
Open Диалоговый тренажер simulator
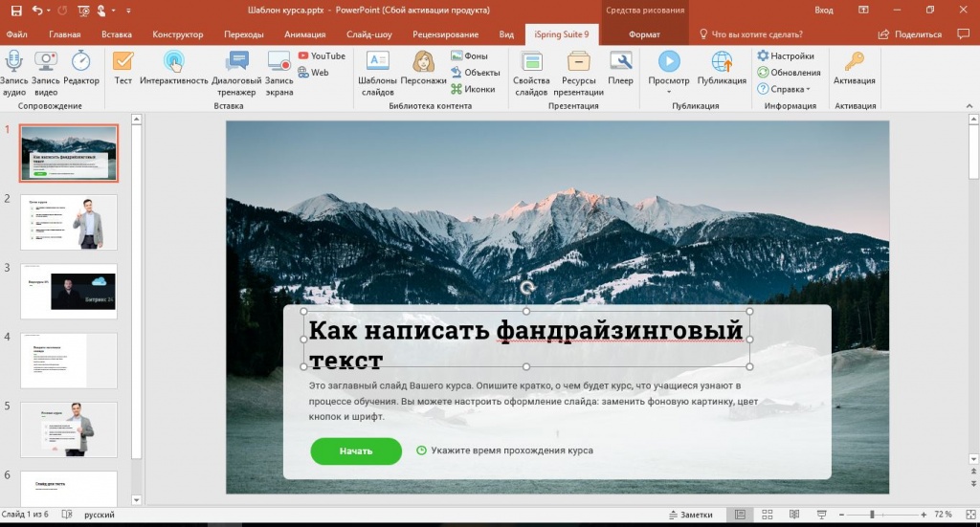coord(236,62)
